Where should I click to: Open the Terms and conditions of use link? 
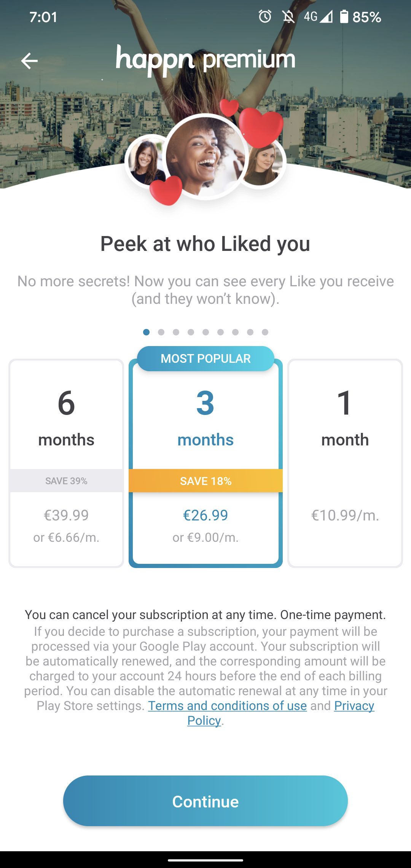[x=227, y=706]
